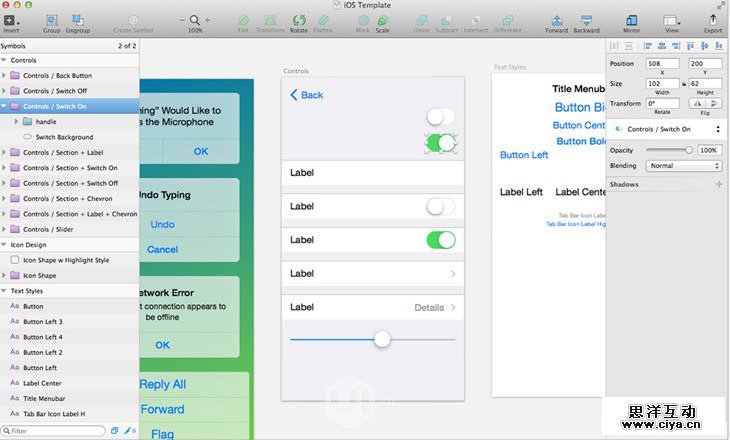Toggle the size proportions lock
Viewport: 730px width, 440px height.
point(684,83)
